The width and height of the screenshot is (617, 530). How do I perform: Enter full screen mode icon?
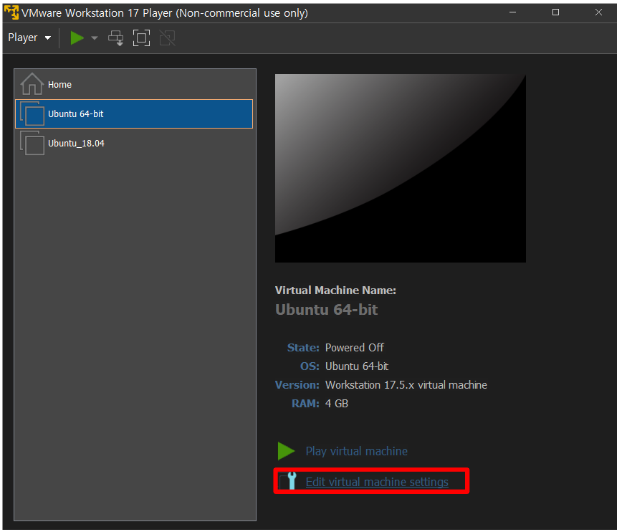[x=141, y=38]
